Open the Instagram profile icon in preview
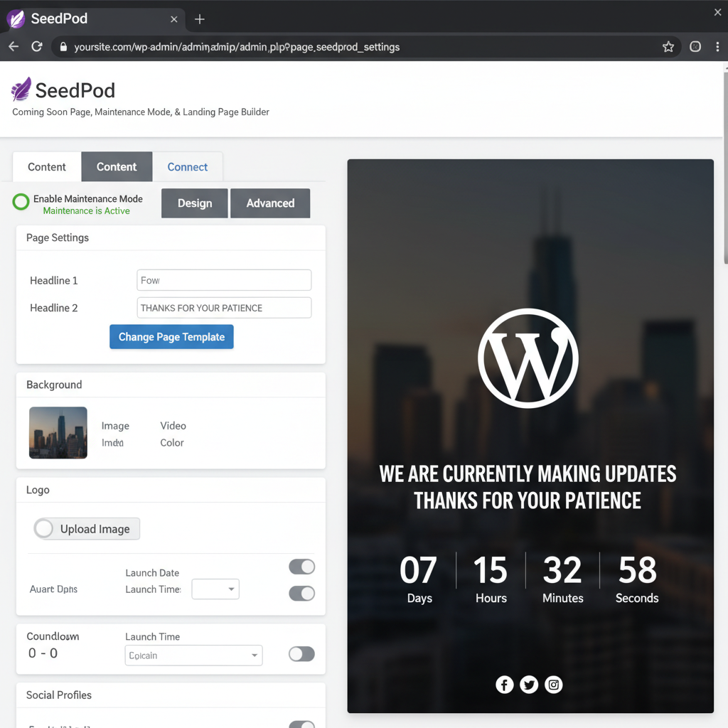Viewport: 728px width, 728px height. (554, 685)
